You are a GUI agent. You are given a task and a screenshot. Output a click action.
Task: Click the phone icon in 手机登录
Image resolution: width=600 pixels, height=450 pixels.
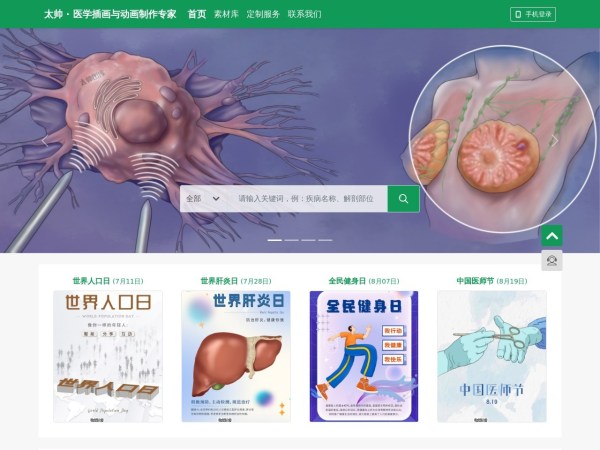click(518, 14)
